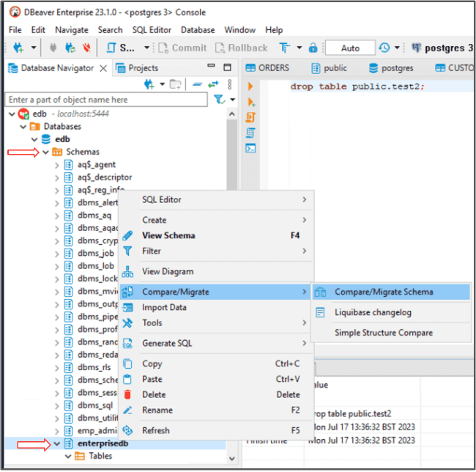Click the New Connection plug icon in main toolbar

pyautogui.click(x=18, y=48)
